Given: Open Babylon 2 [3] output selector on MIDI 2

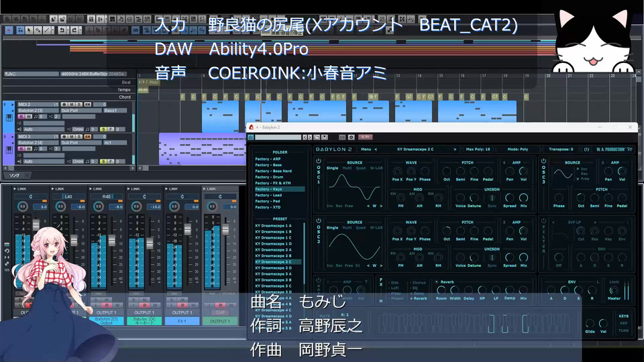Looking at the screenshot, I should (38, 111).
